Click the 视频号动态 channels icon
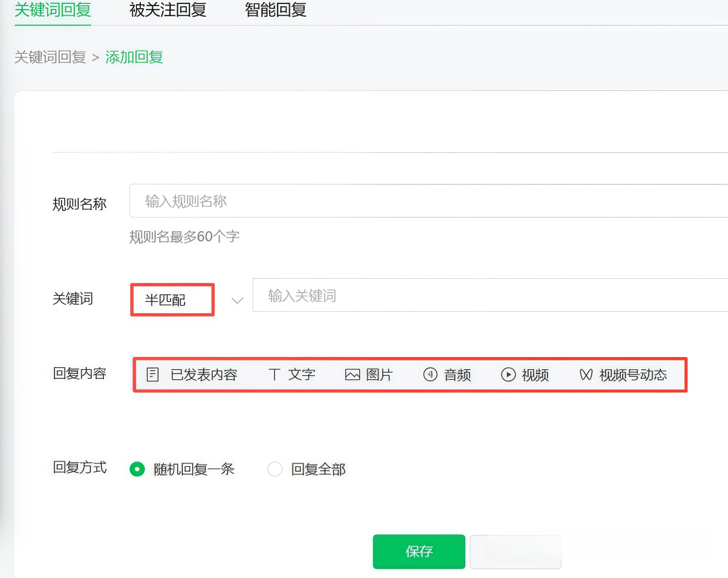728x578 pixels. 586,375
